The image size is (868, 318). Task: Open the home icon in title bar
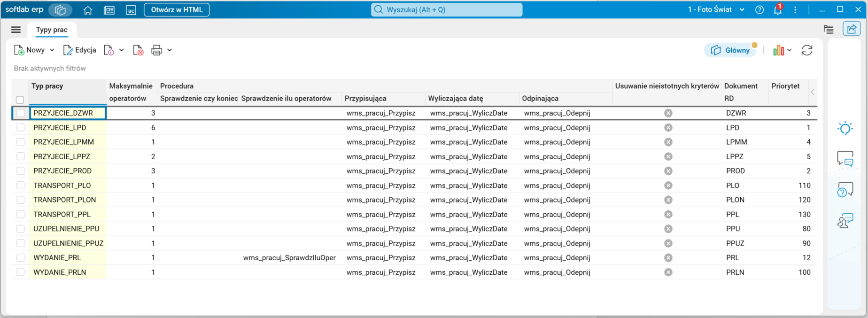tap(88, 10)
